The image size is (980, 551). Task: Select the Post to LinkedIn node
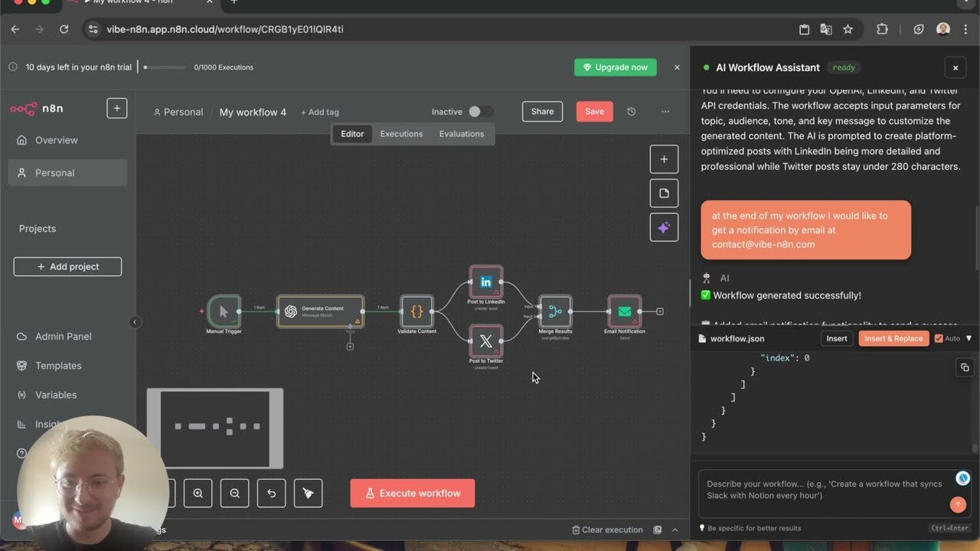(485, 281)
